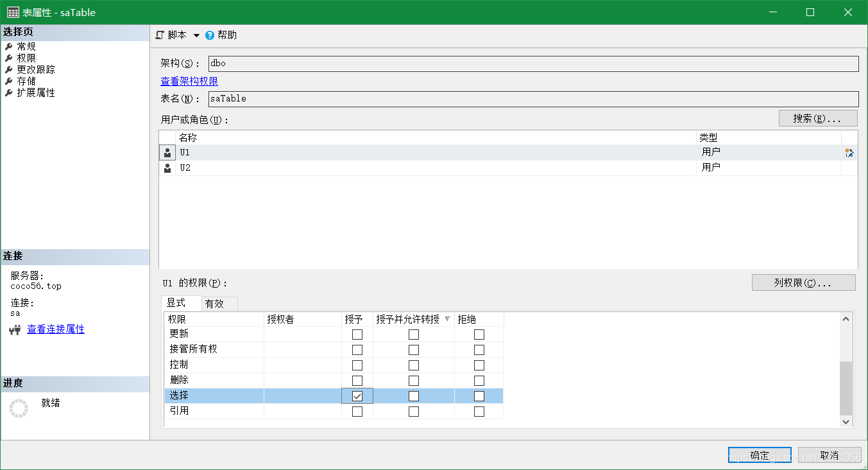Click the 列权限 button
The height and width of the screenshot is (470, 868).
pyautogui.click(x=803, y=283)
